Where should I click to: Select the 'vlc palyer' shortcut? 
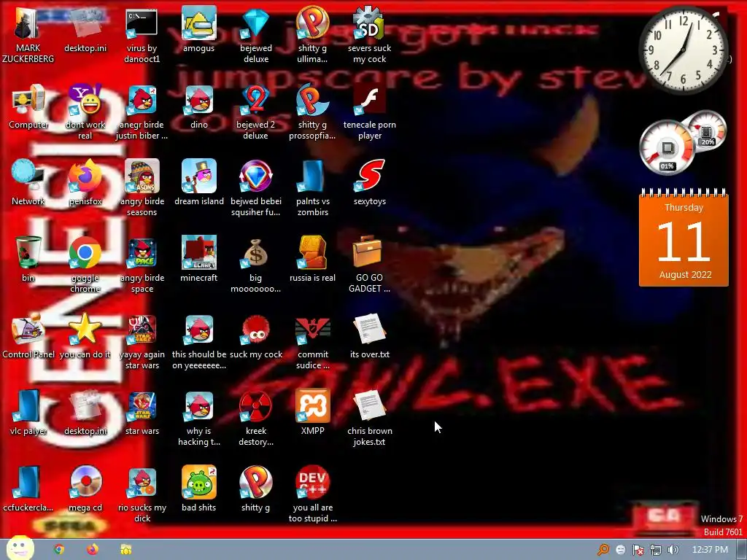point(28,413)
